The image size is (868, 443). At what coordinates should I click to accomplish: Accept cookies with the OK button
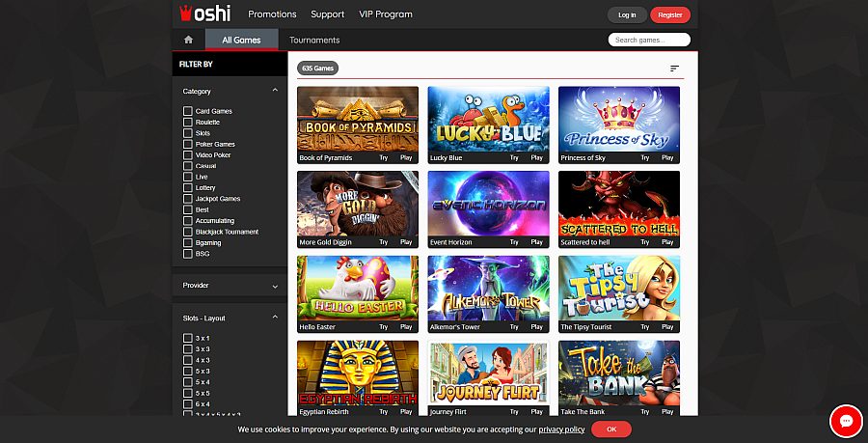coord(611,429)
